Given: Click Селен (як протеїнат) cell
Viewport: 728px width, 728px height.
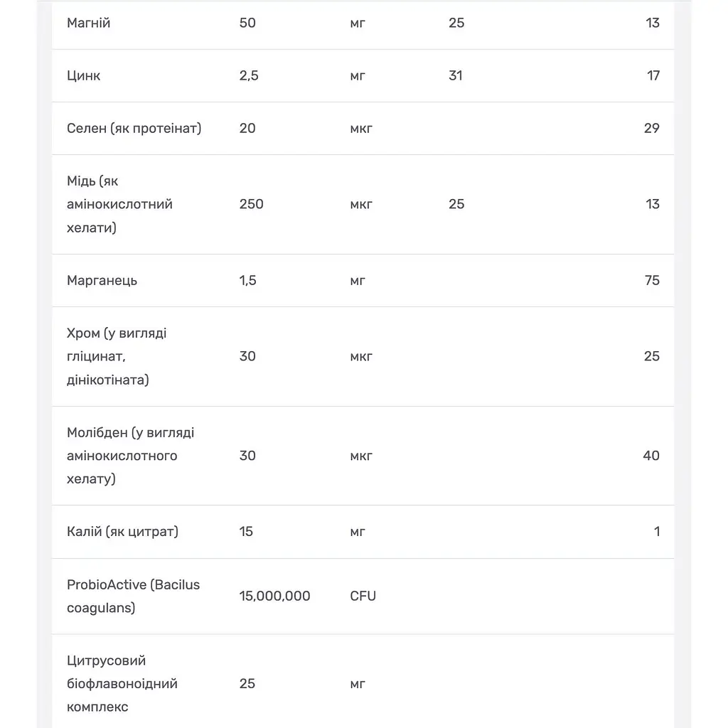Looking at the screenshot, I should click(134, 128).
